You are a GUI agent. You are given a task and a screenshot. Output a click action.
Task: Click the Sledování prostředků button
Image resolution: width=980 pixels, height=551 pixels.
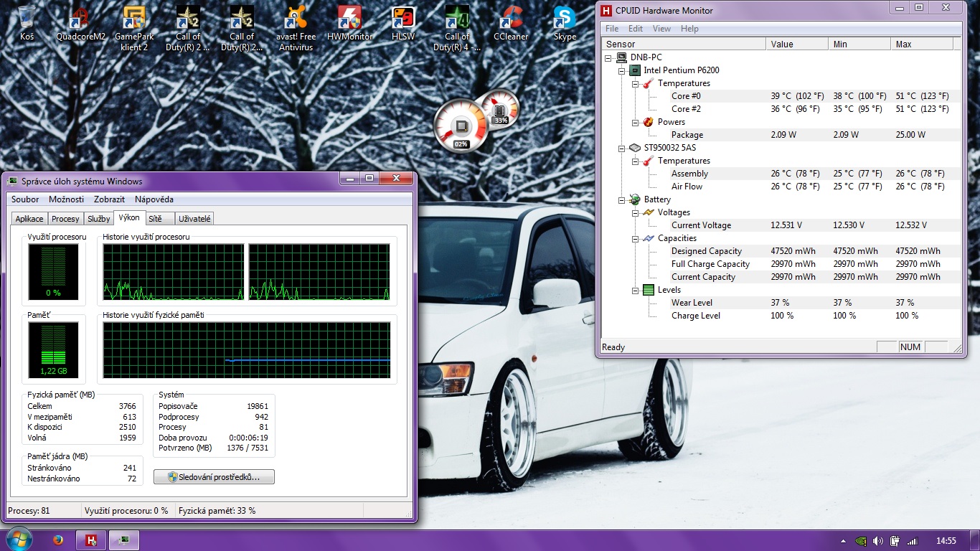(x=214, y=476)
